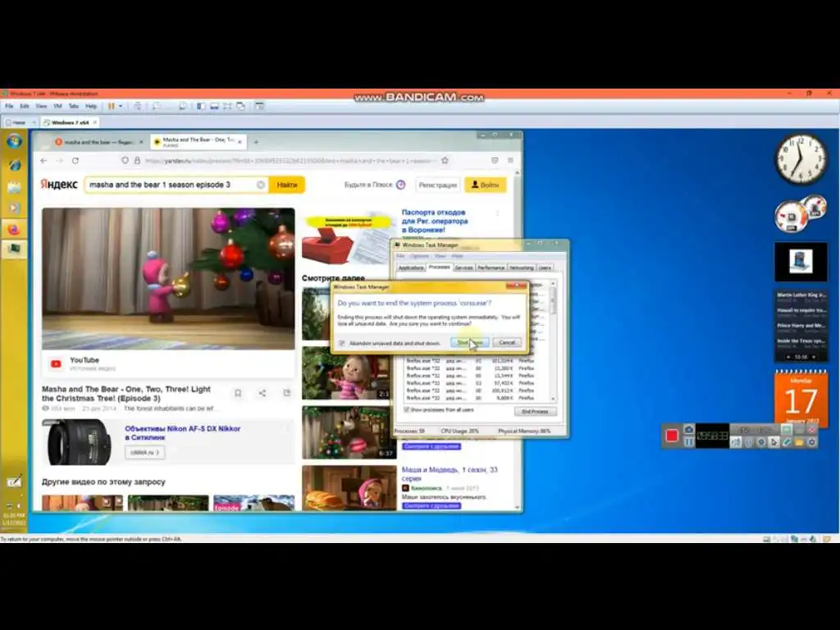Open VMware Tabs menu
Viewport: 840px width, 630px height.
coord(74,106)
